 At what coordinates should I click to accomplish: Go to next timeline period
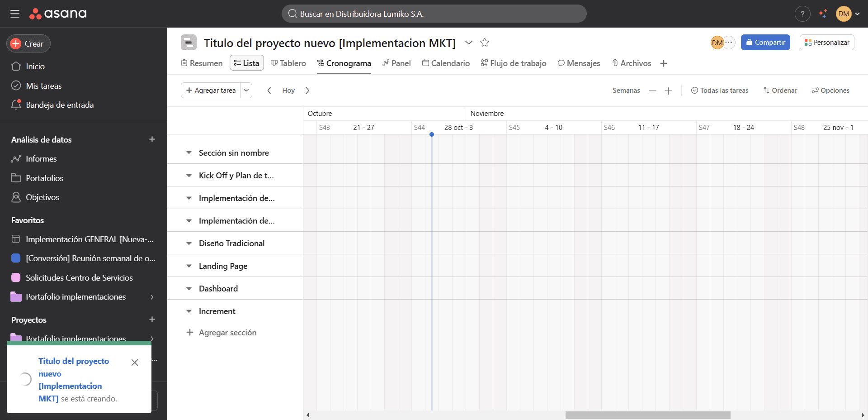pos(307,91)
